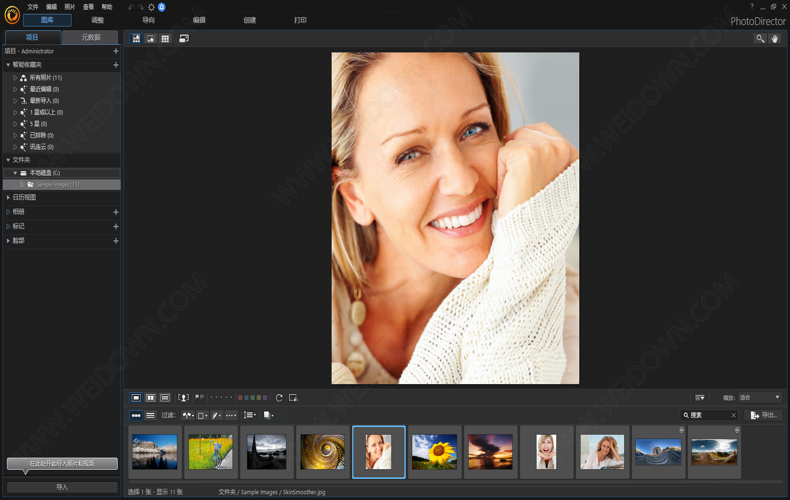
Task: Click the 导入 import button
Action: coord(62,487)
